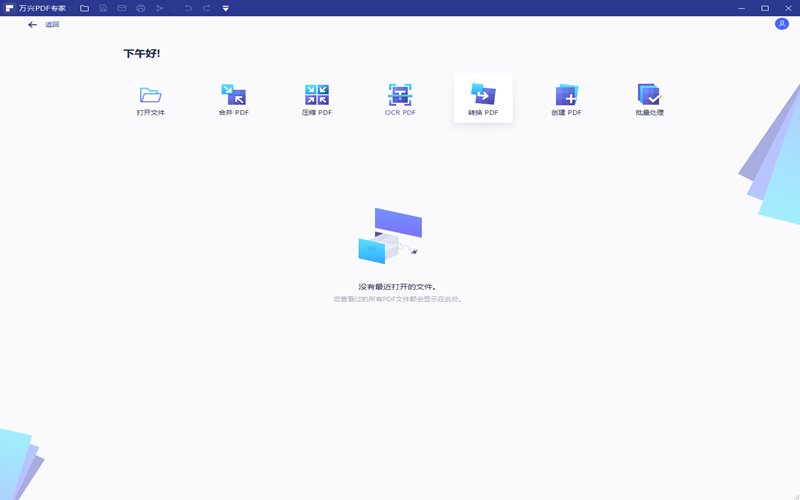This screenshot has height=500, width=800.
Task: Select the 合并 PDF merge tool
Action: click(233, 96)
